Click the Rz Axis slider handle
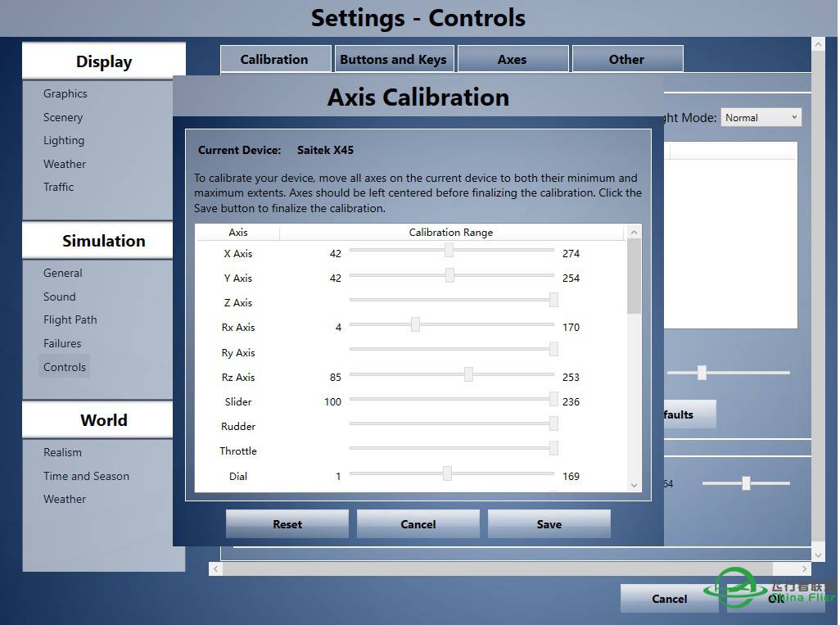Viewport: 840px width, 625px height. coord(468,374)
